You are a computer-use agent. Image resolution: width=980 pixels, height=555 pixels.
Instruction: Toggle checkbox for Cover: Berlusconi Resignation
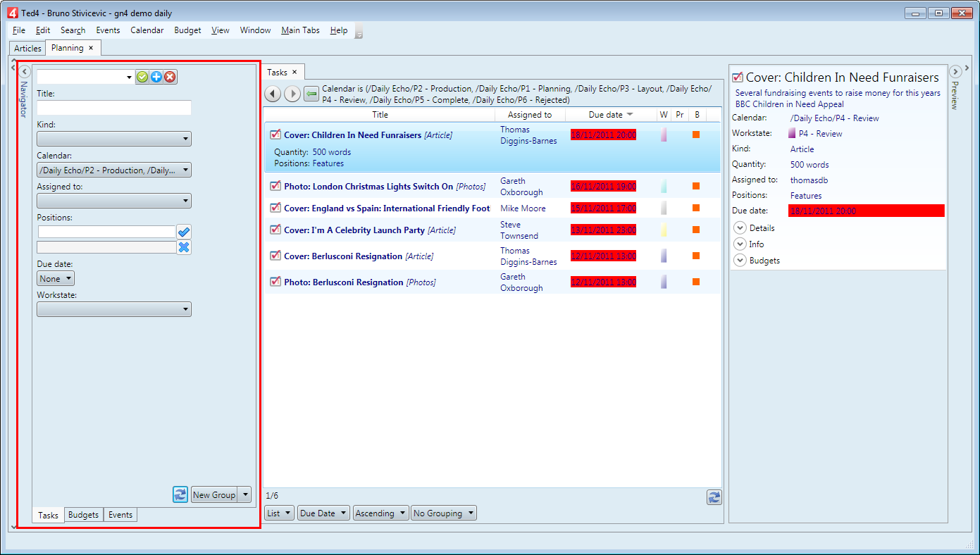(x=275, y=256)
